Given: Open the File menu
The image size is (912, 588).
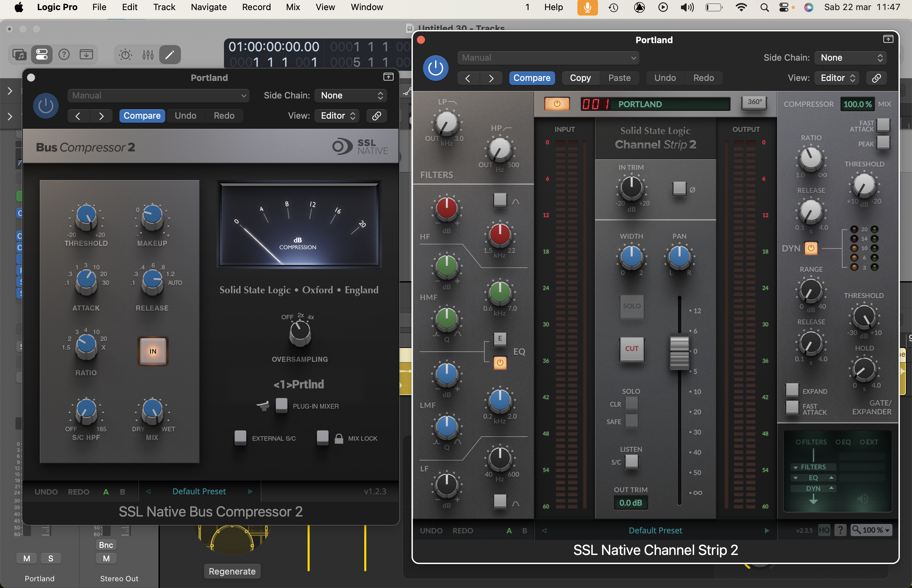Looking at the screenshot, I should tap(99, 7).
